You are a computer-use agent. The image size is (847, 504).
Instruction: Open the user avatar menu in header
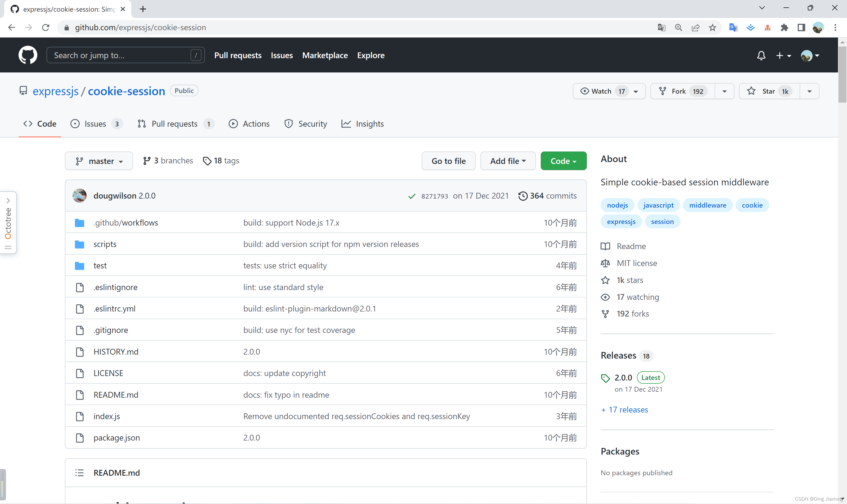[x=810, y=55]
